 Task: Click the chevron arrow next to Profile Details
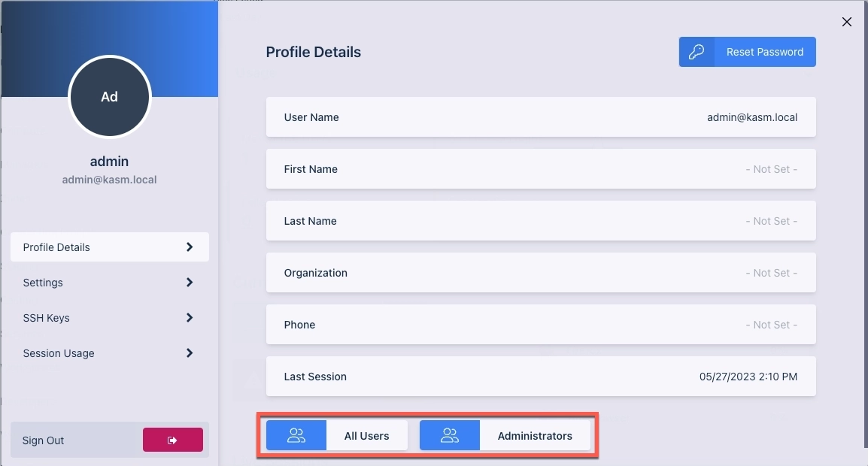click(190, 247)
